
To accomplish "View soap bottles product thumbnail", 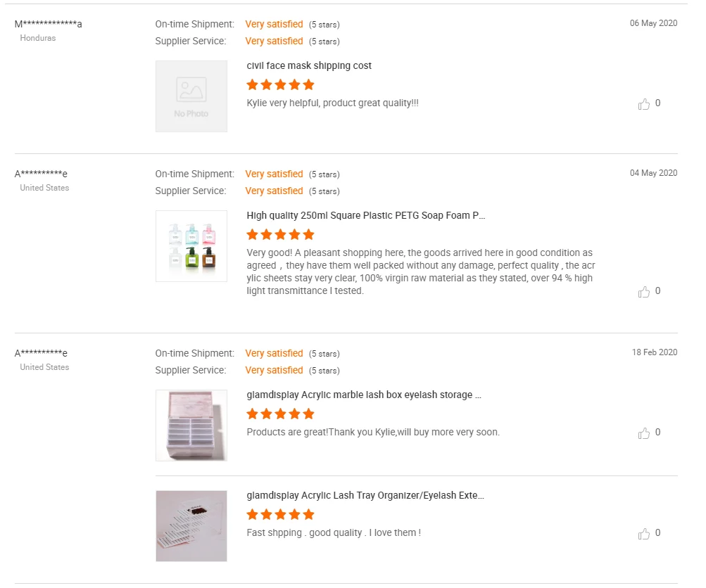I will pyautogui.click(x=191, y=246).
